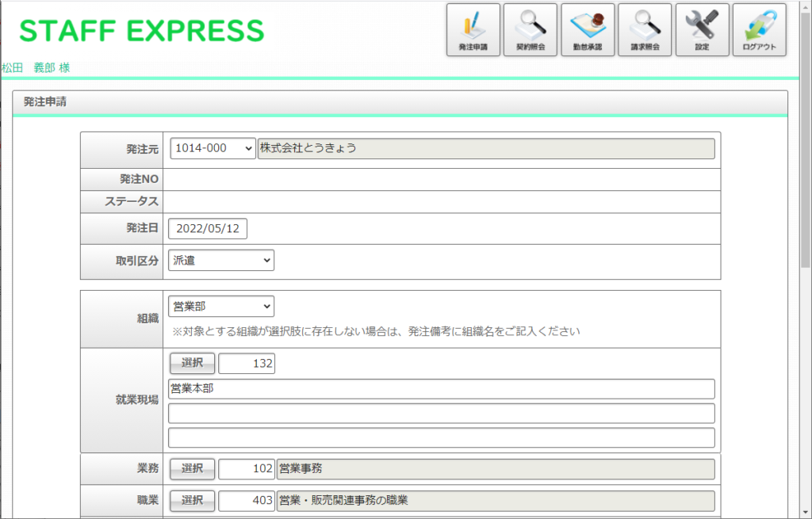Click the 営業本部 text field
Screen dimensions: 812x519
coord(441,389)
